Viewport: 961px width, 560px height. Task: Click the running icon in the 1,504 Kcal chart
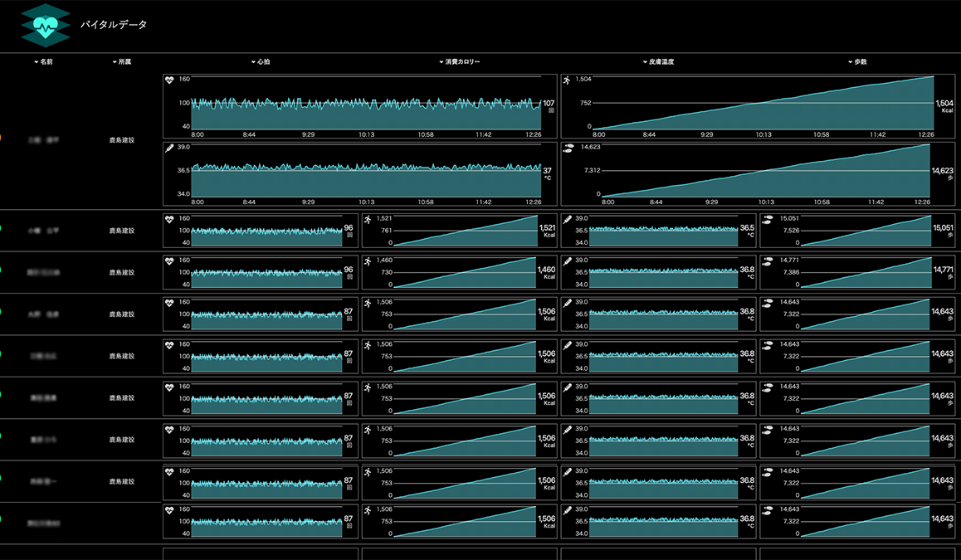pyautogui.click(x=568, y=80)
